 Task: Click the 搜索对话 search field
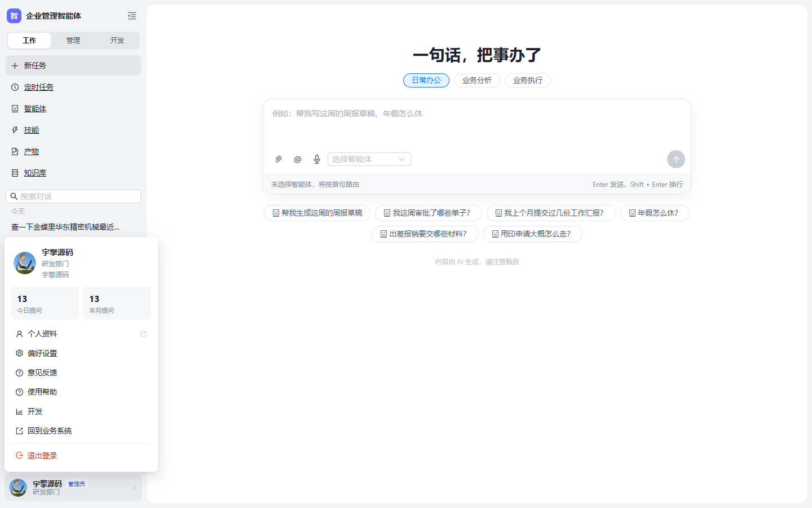click(73, 196)
